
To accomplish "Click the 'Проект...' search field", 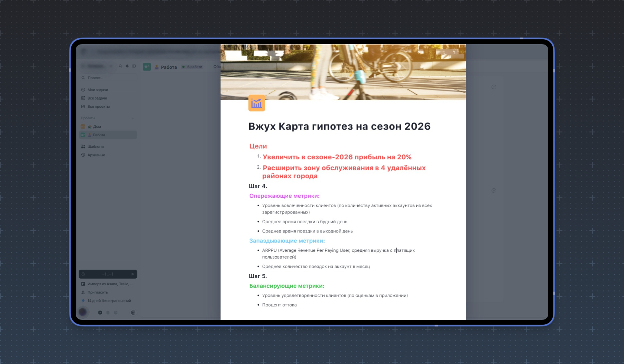I will (104, 78).
